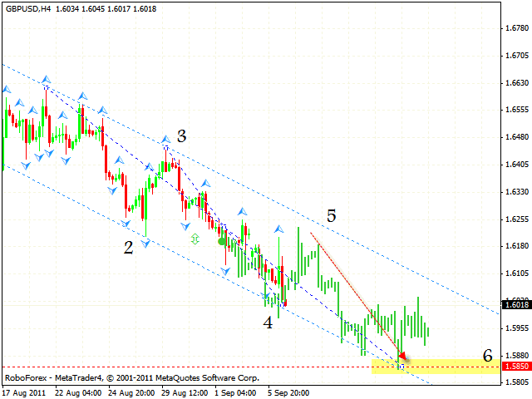Select wave label 4

[268, 322]
